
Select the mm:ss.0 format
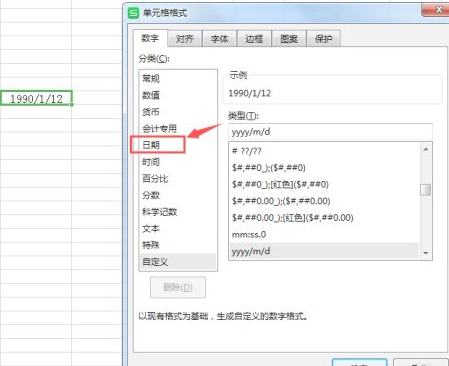325,234
